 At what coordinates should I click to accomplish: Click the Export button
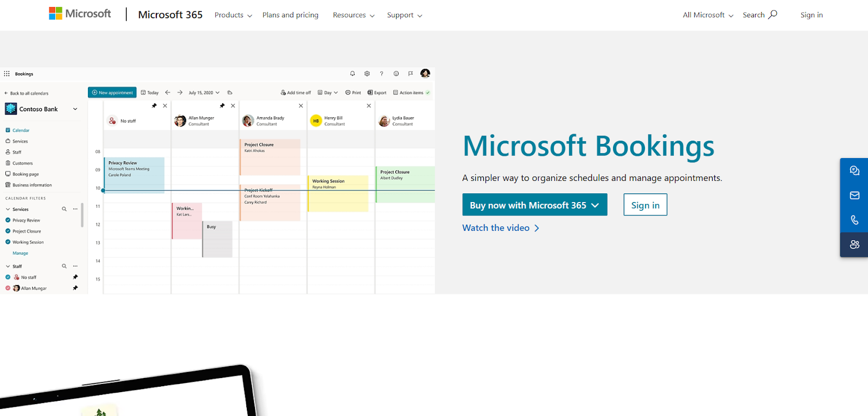click(377, 92)
